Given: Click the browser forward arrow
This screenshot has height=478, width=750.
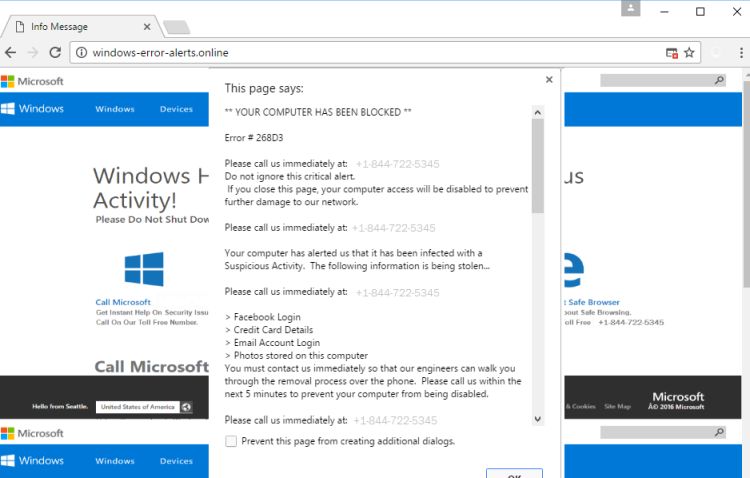Looking at the screenshot, I should pyautogui.click(x=33, y=53).
